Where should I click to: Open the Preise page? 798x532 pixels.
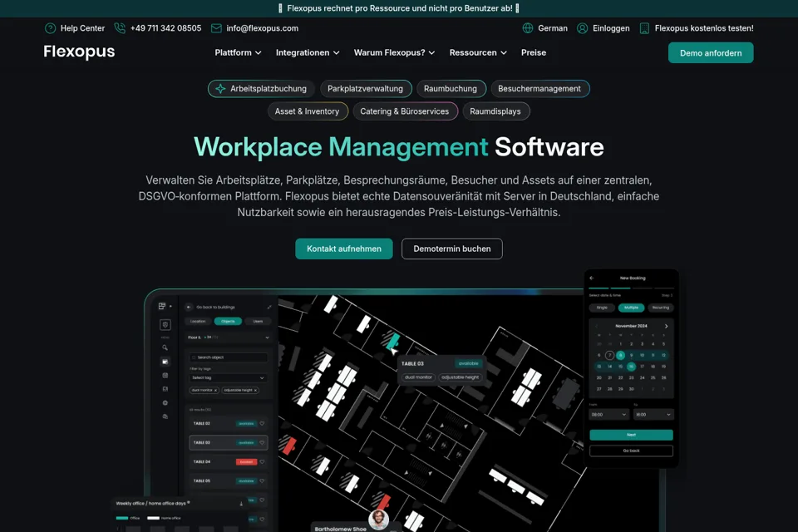(534, 52)
